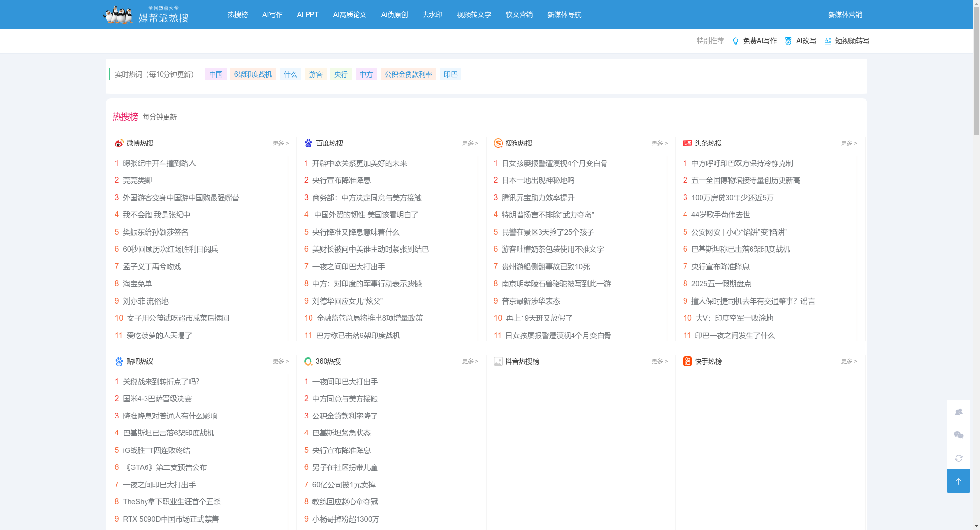Expand 更多 for 微博热搜
Viewport: 980px width, 530px height.
tap(280, 143)
